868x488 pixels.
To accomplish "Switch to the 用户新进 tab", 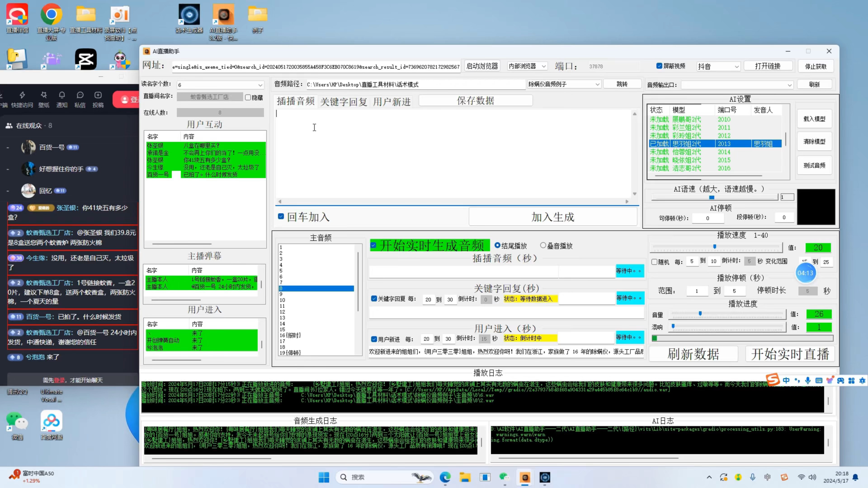I will (x=392, y=101).
